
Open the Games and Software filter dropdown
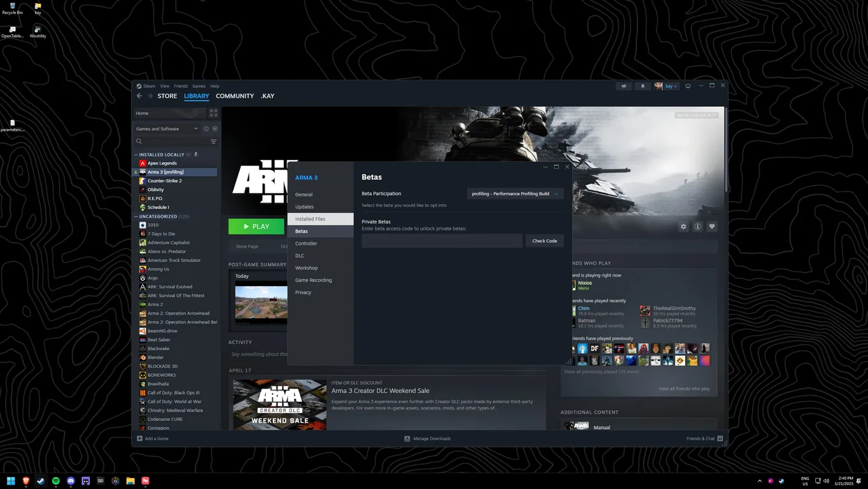click(167, 128)
